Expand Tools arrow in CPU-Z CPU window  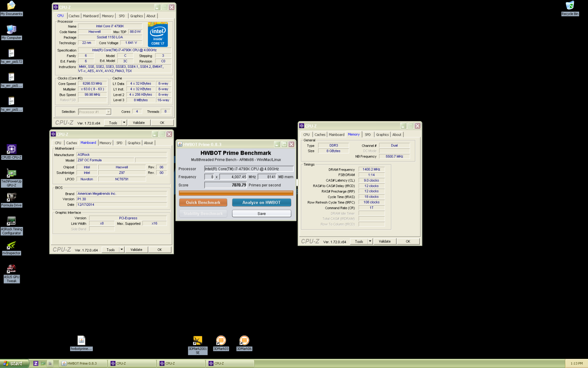124,123
